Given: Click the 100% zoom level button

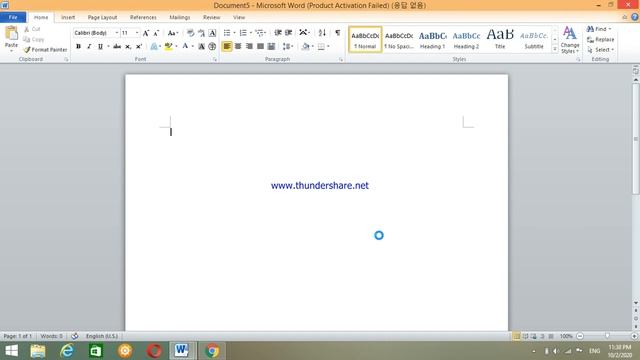Looking at the screenshot, I should click(566, 336).
